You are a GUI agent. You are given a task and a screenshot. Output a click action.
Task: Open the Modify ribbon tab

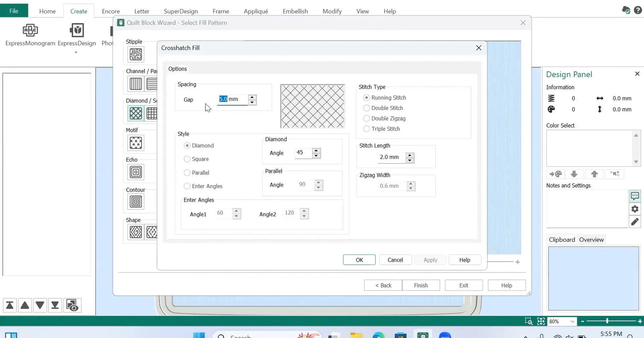(x=331, y=11)
